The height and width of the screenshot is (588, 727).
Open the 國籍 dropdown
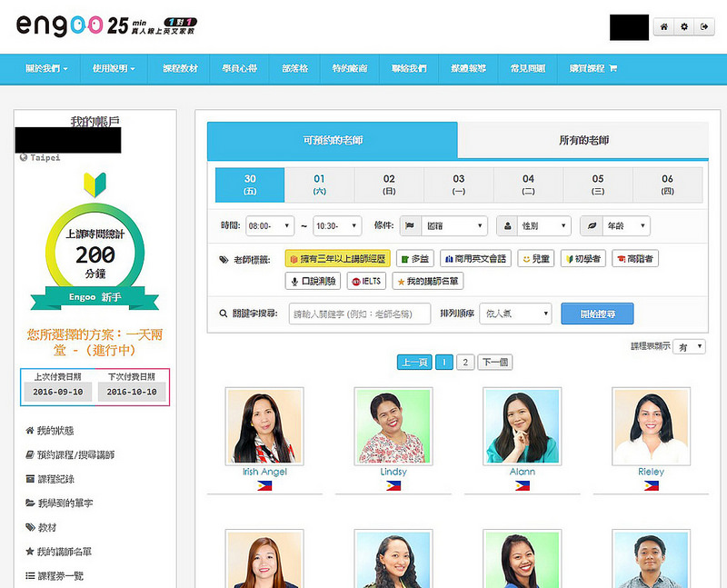pos(453,225)
